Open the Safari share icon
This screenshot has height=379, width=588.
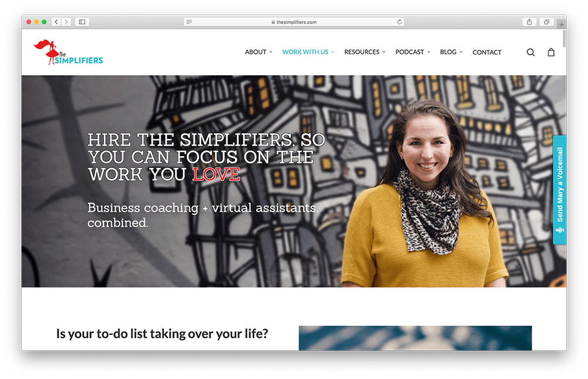pos(529,22)
